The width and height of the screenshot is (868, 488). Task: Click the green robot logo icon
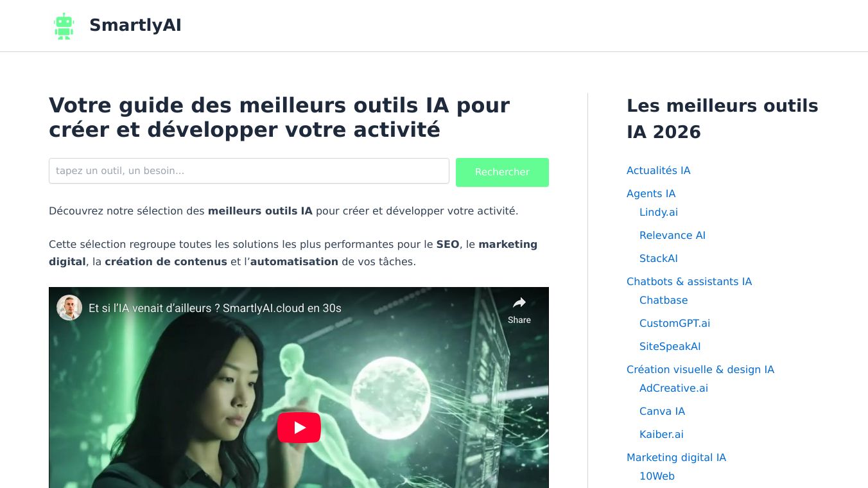[x=64, y=26]
